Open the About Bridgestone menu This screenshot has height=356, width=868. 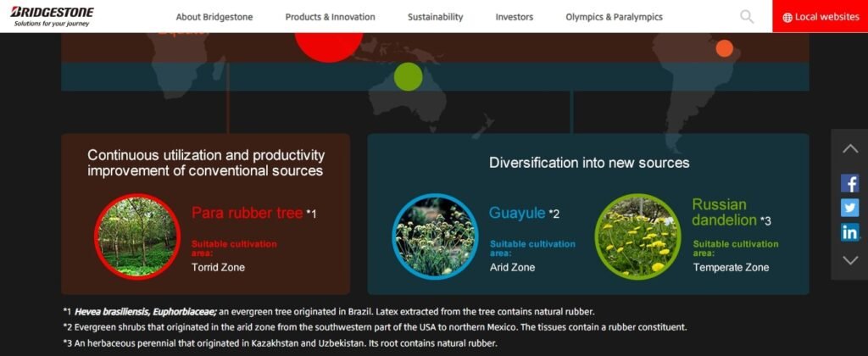pyautogui.click(x=214, y=17)
